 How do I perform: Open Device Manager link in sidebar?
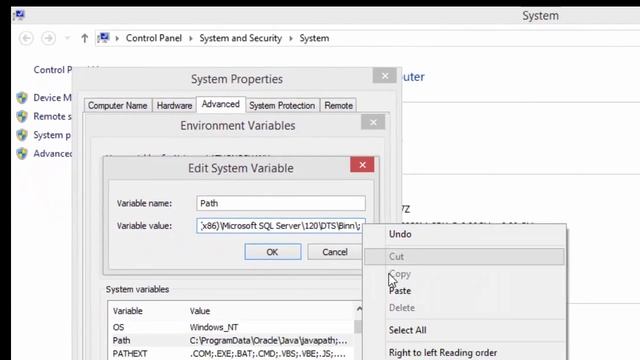point(52,98)
